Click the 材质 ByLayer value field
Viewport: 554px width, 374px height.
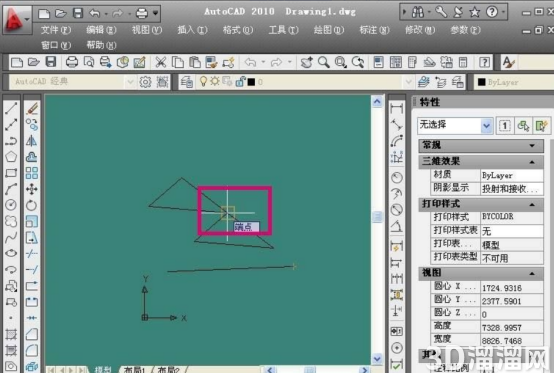click(512, 176)
